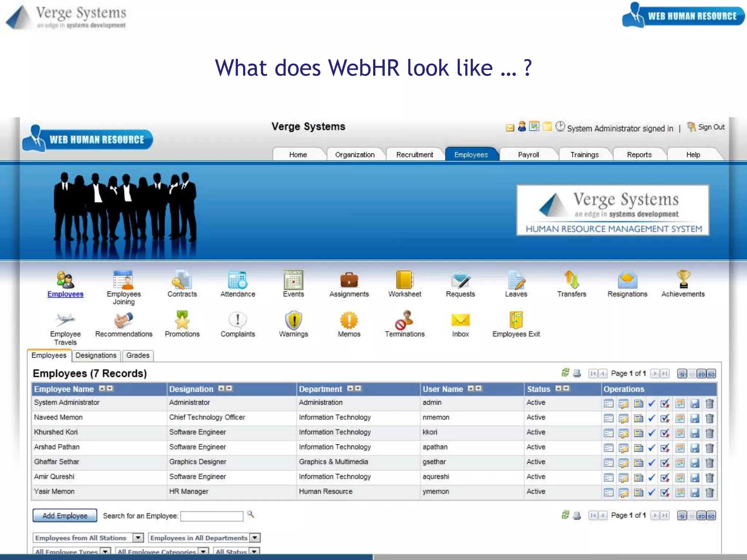The height and width of the screenshot is (560, 747).
Task: Open the Recommendations handshake icon
Action: coord(123,320)
